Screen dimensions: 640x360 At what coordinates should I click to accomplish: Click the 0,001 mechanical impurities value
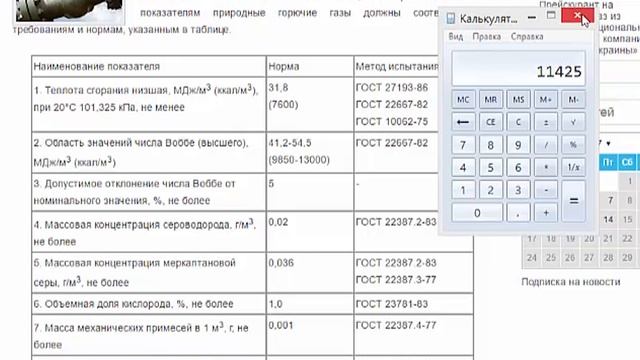click(x=281, y=325)
